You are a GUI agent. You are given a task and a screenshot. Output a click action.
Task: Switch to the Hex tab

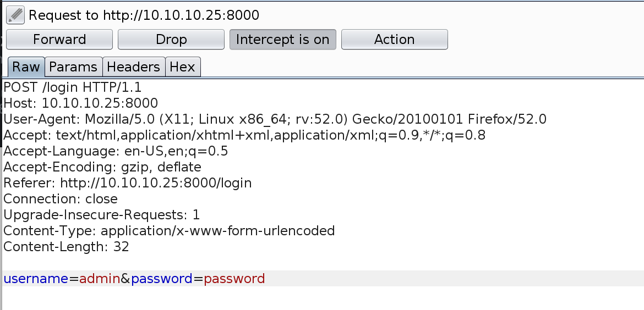tap(182, 67)
